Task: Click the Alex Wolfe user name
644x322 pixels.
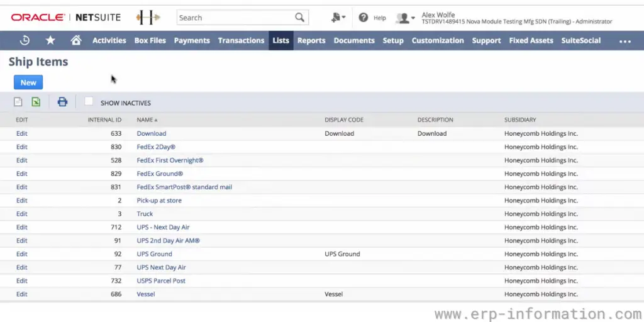Action: click(438, 15)
